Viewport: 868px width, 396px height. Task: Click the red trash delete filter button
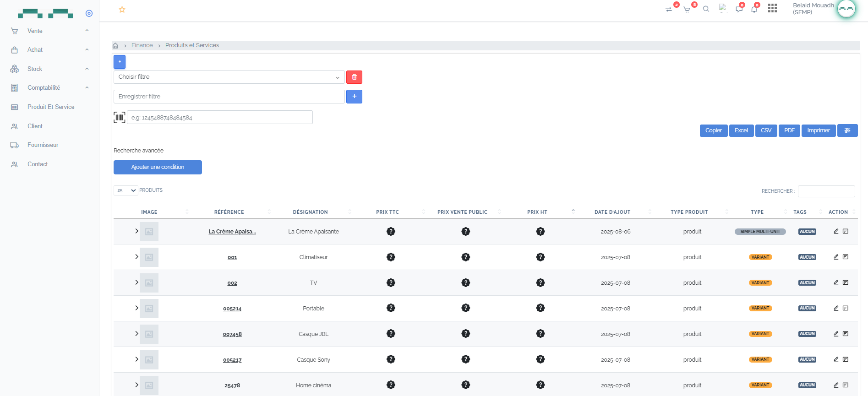pos(354,77)
